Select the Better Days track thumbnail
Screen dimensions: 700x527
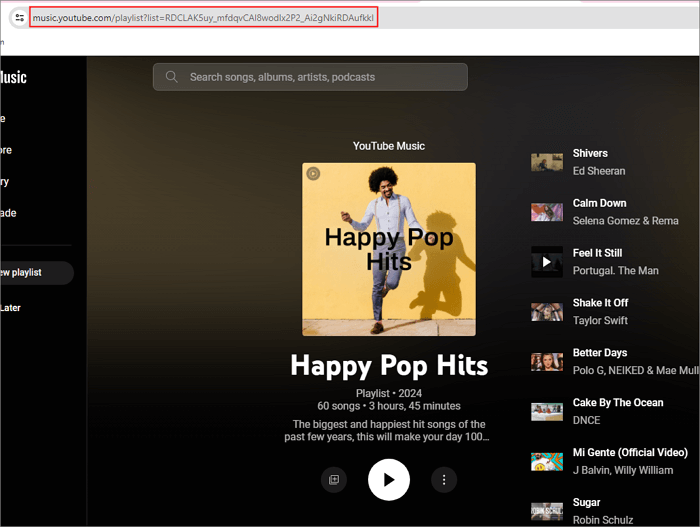coord(547,362)
